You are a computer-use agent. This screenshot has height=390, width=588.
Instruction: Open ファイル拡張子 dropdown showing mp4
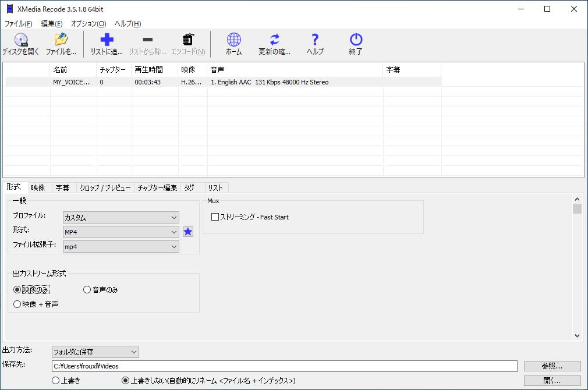coord(121,247)
